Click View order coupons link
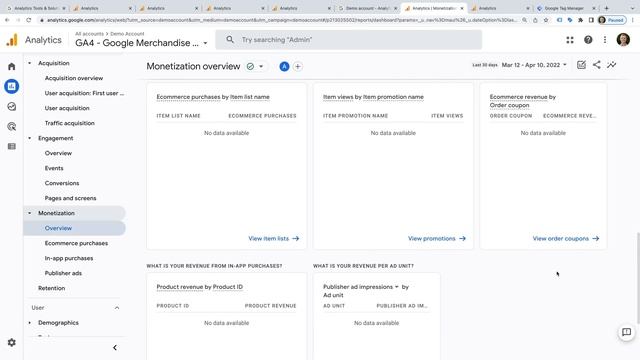The height and width of the screenshot is (360, 640). click(566, 238)
